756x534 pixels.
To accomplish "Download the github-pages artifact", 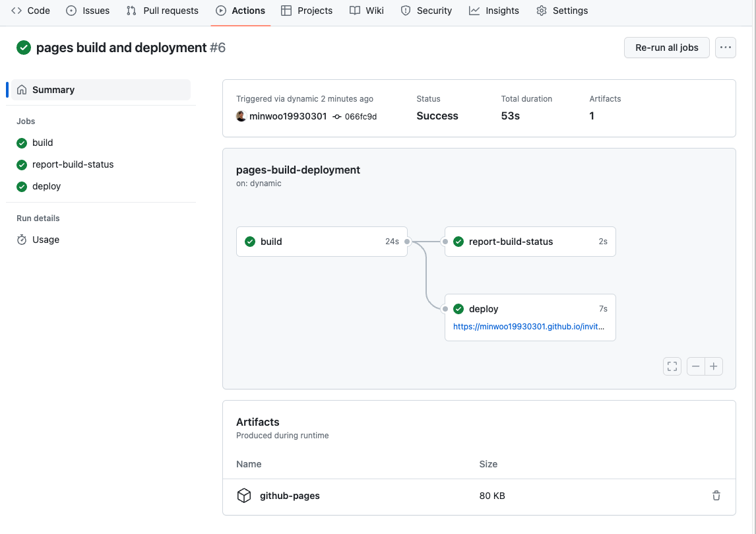I will (290, 496).
